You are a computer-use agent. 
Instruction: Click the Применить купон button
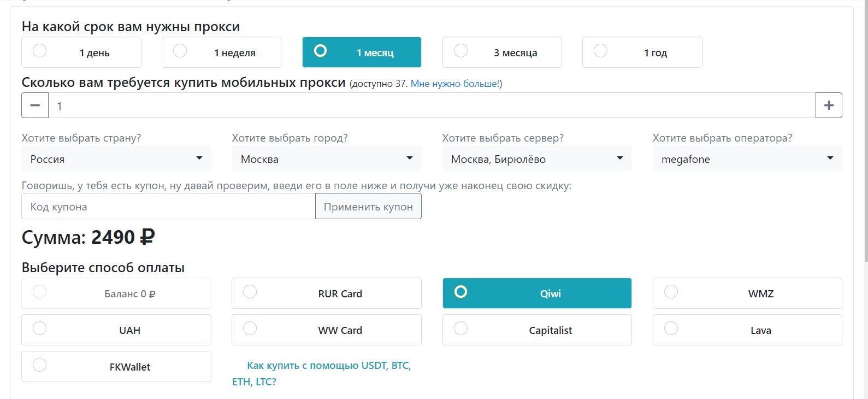point(368,207)
